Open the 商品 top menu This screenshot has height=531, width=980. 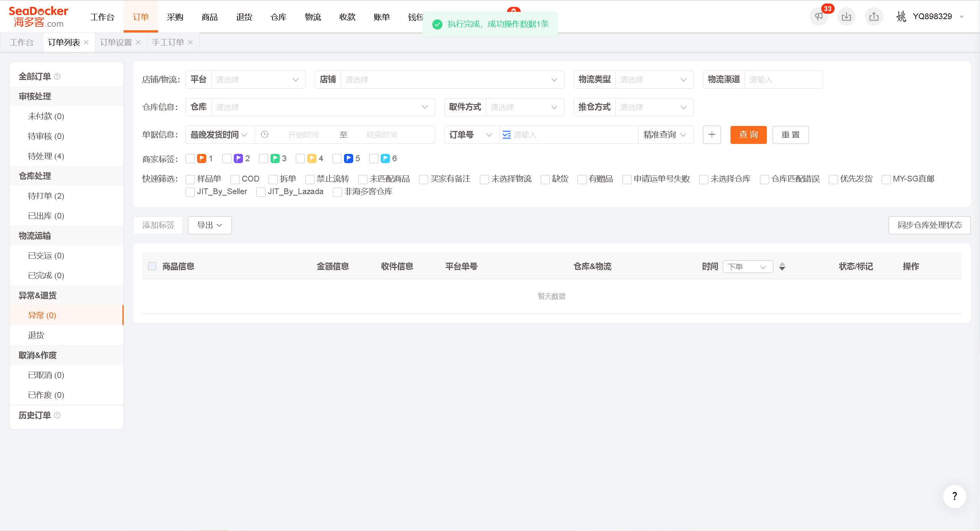pyautogui.click(x=210, y=17)
